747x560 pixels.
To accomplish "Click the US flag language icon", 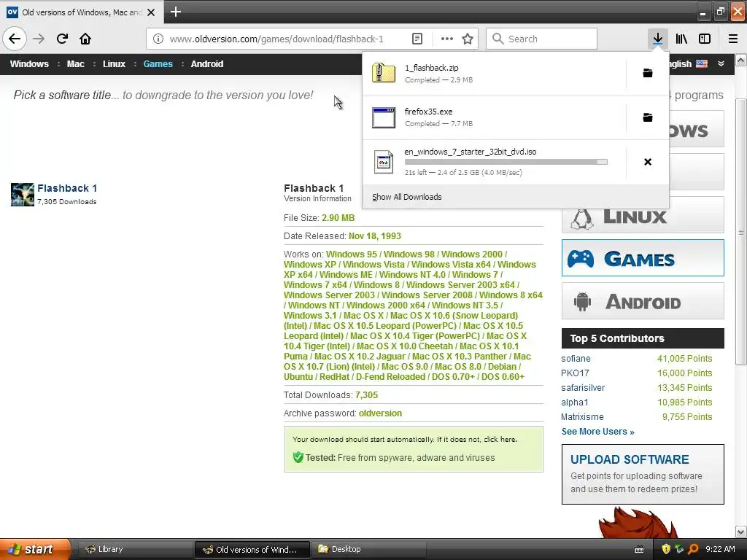I will (701, 64).
